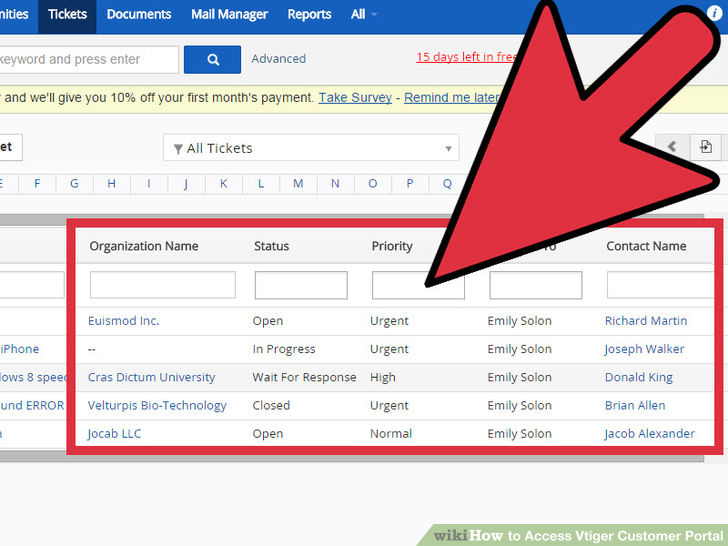The image size is (728, 546).
Task: Open the Tickets tab
Action: (67, 14)
